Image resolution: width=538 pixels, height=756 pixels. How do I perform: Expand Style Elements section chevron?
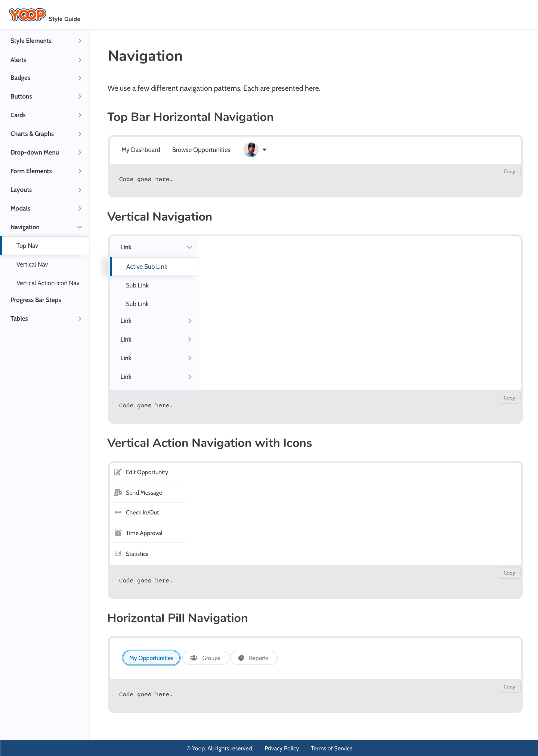(80, 41)
